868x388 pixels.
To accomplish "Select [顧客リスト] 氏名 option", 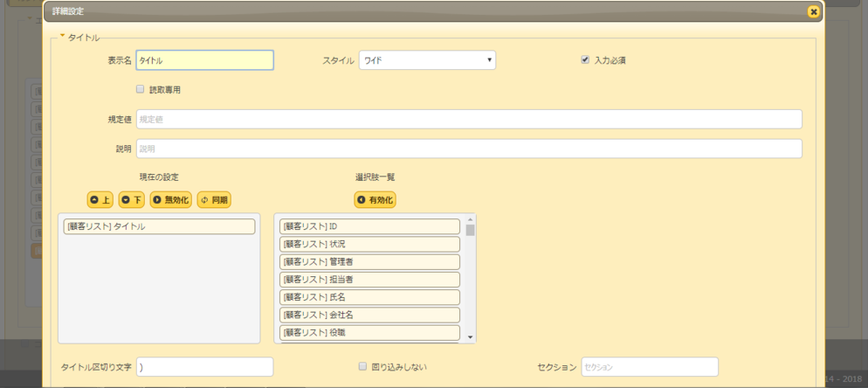I will click(x=370, y=298).
